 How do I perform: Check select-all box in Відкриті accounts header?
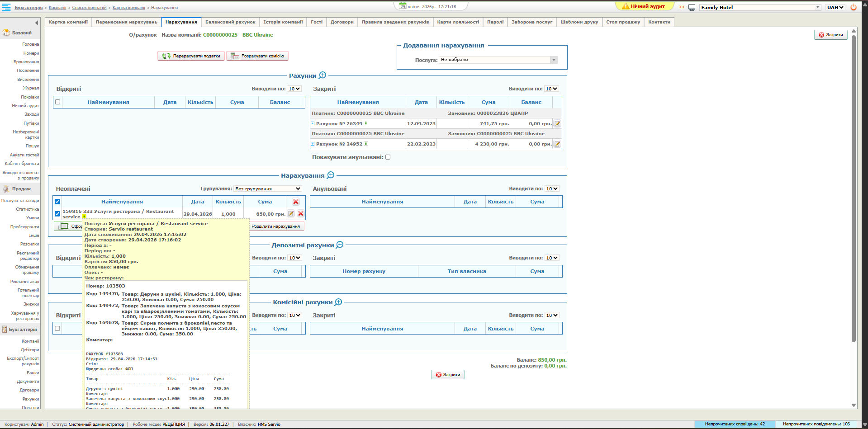pos(57,102)
